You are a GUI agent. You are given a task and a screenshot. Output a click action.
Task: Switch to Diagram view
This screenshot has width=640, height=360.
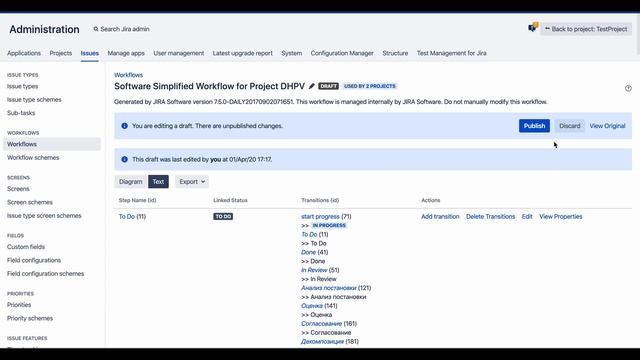131,182
